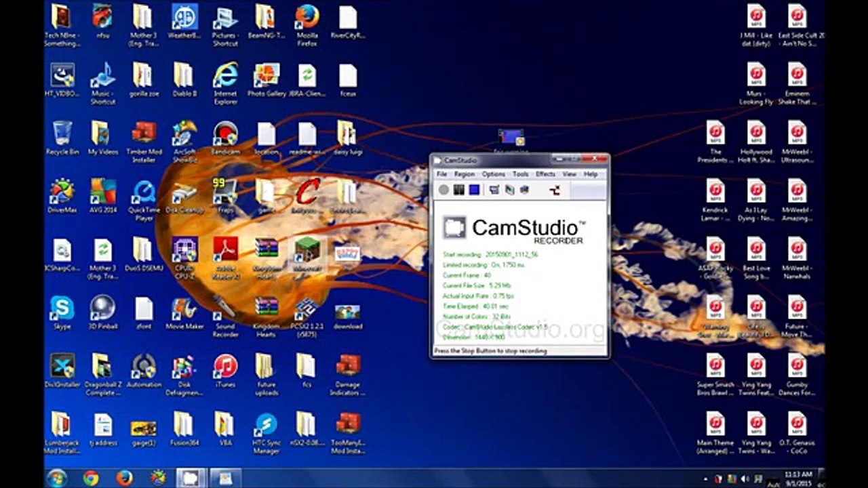Select the gorilla zoe folder
Viewport: 868px width, 488px height.
point(143,80)
